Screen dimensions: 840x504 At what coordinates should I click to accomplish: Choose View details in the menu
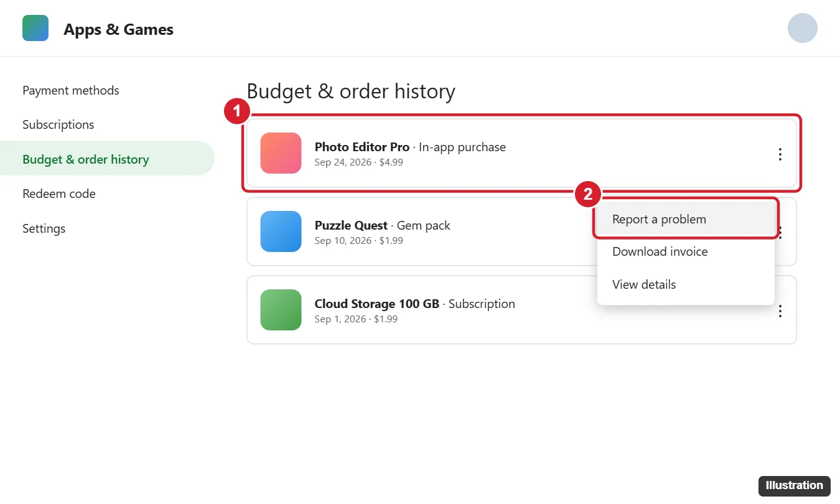(686, 284)
